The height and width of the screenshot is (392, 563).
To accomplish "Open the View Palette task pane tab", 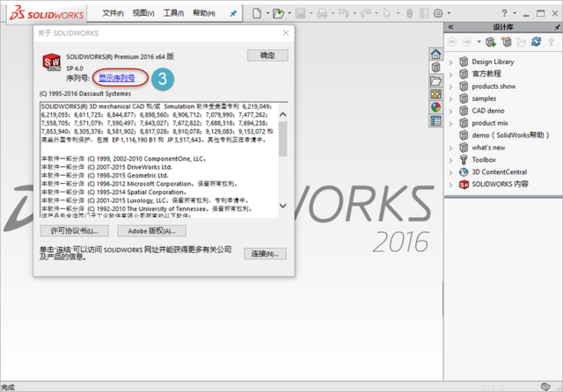I will pyautogui.click(x=436, y=94).
